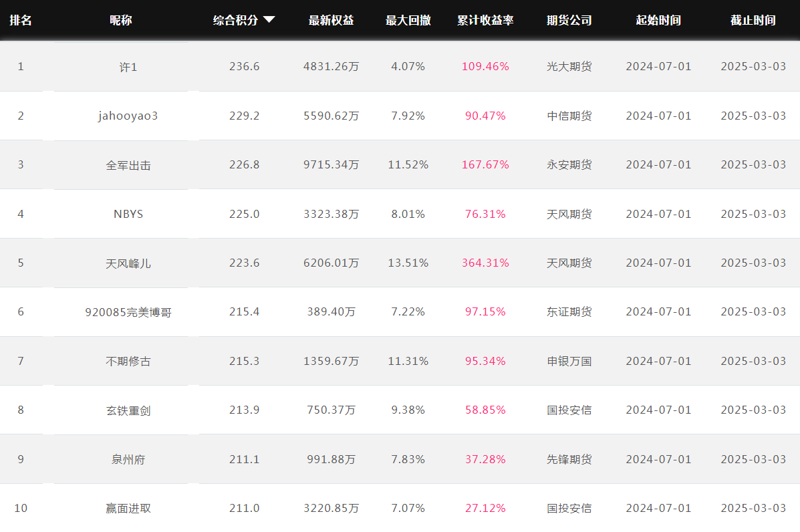Sort by 最新权益 column header

(x=331, y=20)
